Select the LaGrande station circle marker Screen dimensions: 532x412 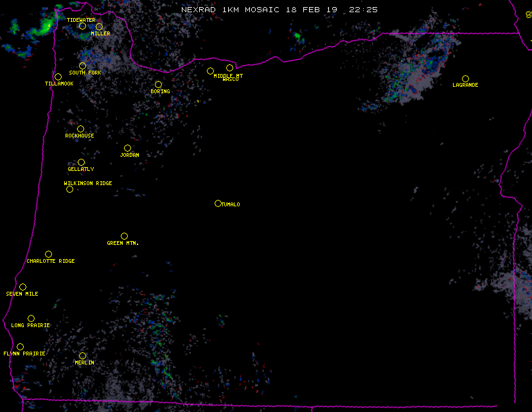point(465,79)
